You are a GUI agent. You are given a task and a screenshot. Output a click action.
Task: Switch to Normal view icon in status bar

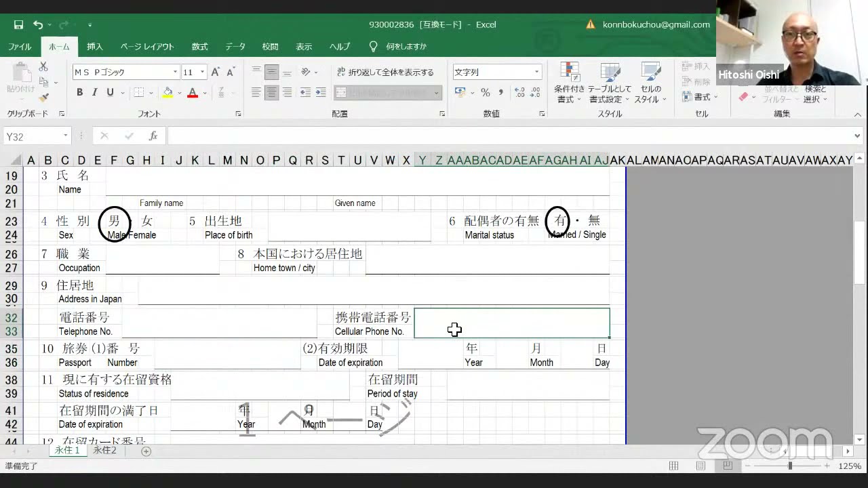(674, 466)
